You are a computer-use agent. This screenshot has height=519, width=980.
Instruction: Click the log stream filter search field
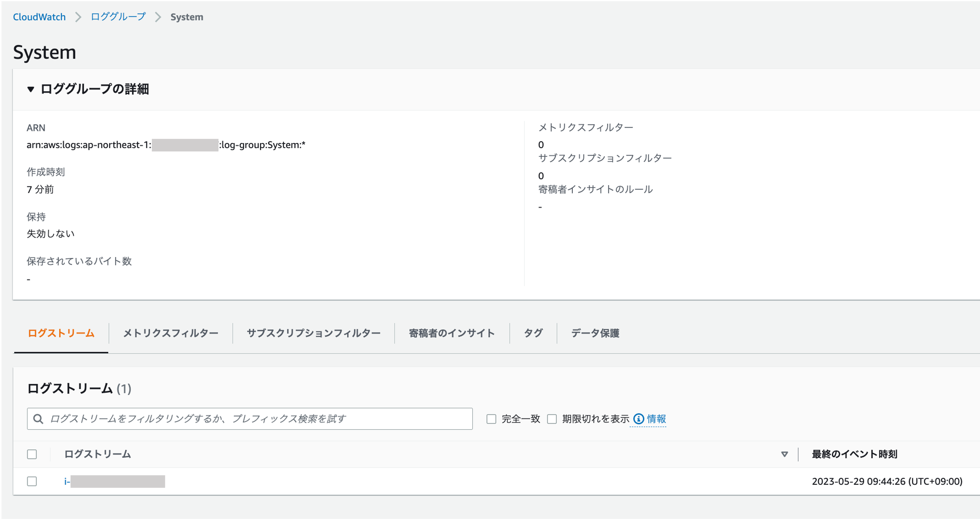(x=249, y=419)
